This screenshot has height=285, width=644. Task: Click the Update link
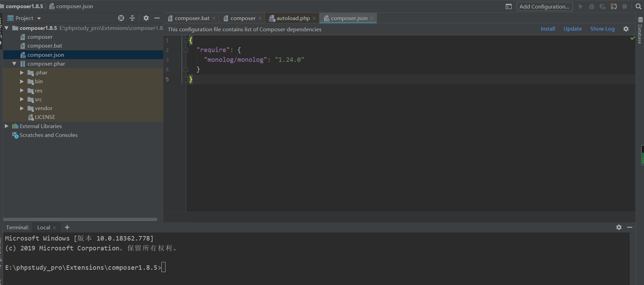click(572, 29)
